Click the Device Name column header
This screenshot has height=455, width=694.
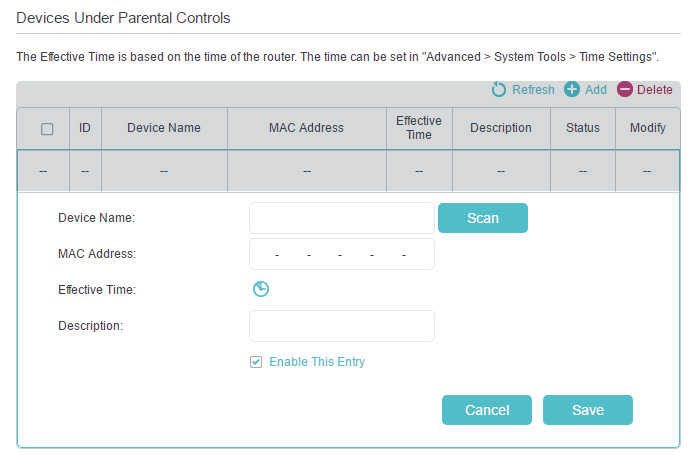click(164, 128)
